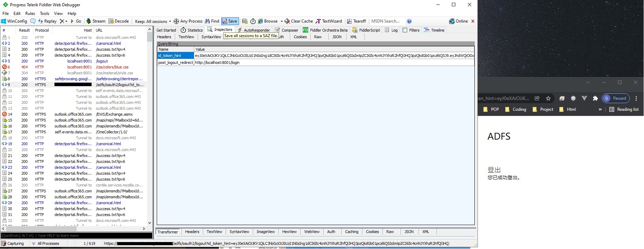
Task: Clear Cache in the toolbar
Action: (x=299, y=21)
